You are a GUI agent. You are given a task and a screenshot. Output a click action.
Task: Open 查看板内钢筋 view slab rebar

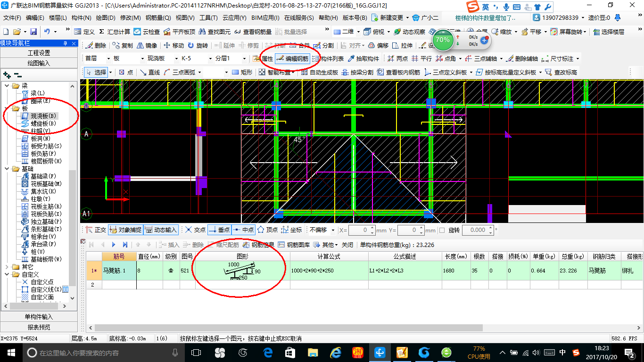398,72
